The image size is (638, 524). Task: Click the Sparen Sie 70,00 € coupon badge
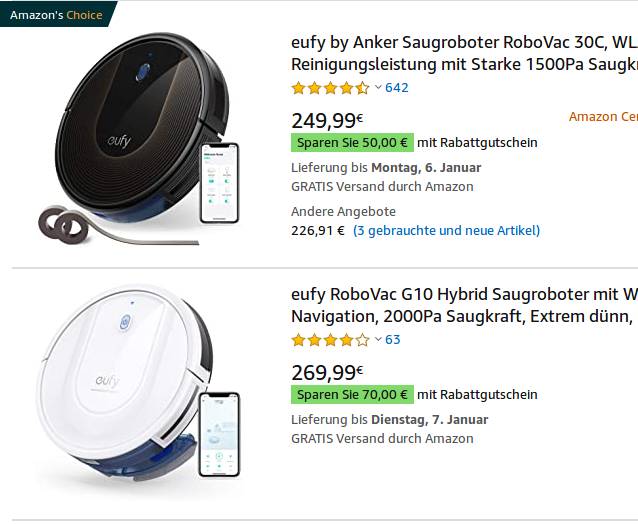coord(352,395)
